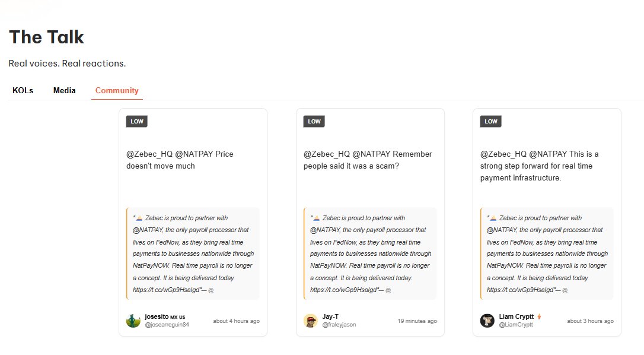Open Liam Cryptt's avatar image
This screenshot has height=355, width=644.
pos(487,321)
